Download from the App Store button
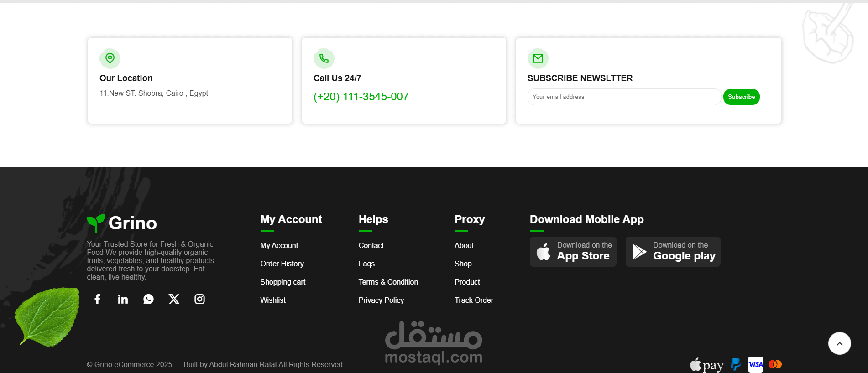This screenshot has width=868, height=373. (x=573, y=252)
